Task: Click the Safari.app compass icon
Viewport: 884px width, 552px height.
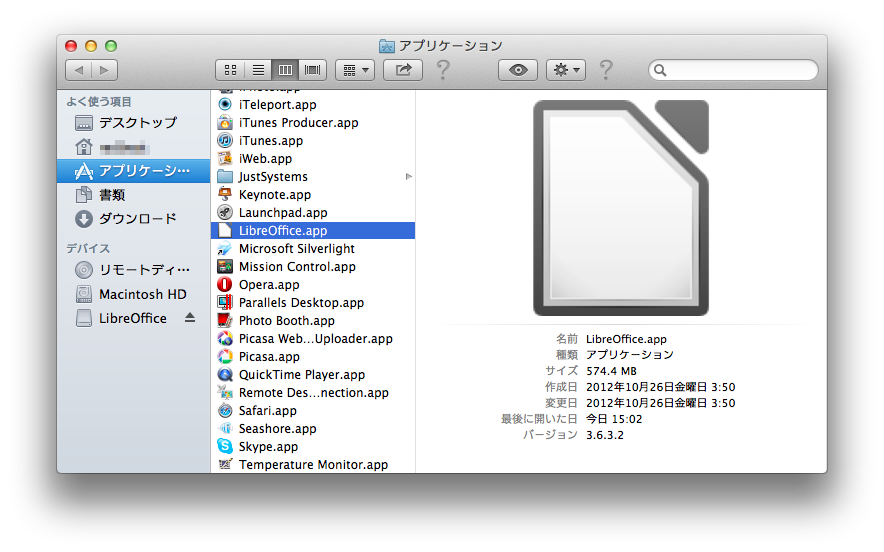Action: [x=225, y=410]
